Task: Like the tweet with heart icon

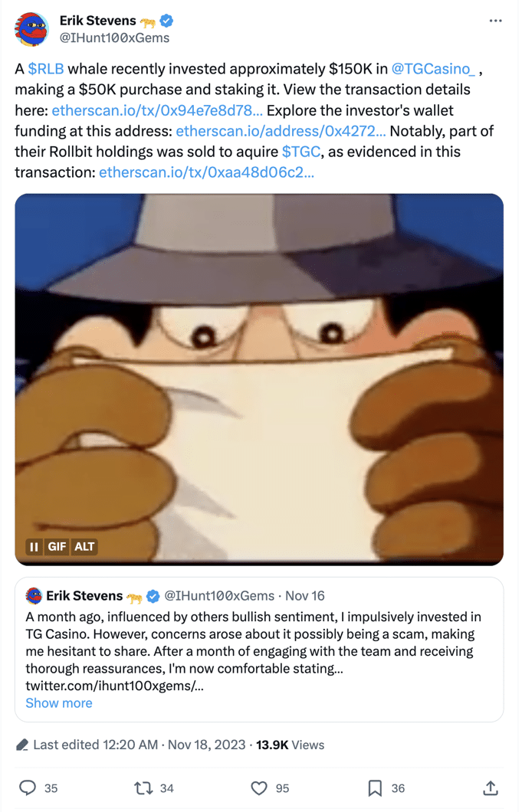Action: 258,788
